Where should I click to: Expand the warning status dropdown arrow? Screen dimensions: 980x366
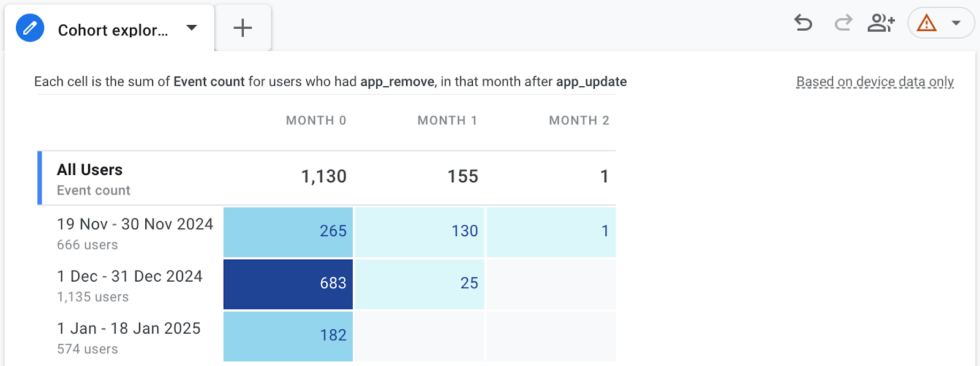tap(956, 23)
